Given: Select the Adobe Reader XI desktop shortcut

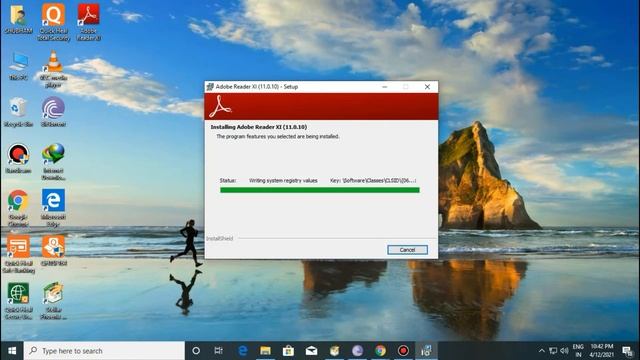Looking at the screenshot, I should point(89,22).
